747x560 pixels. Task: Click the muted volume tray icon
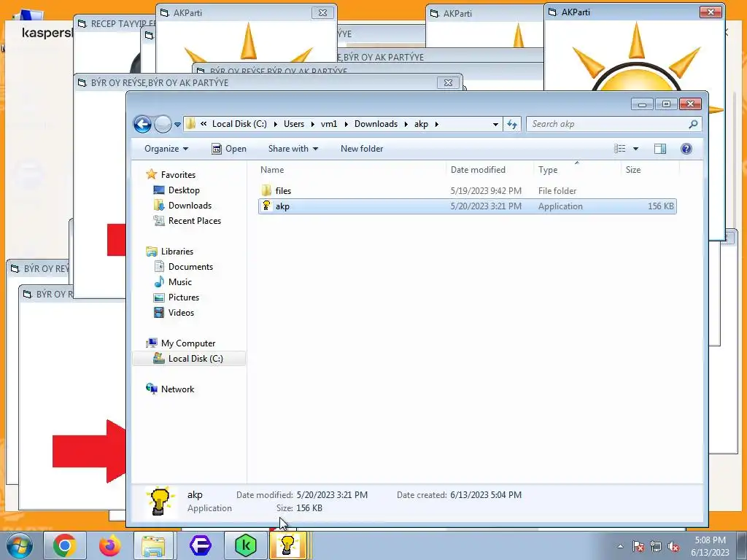point(673,546)
